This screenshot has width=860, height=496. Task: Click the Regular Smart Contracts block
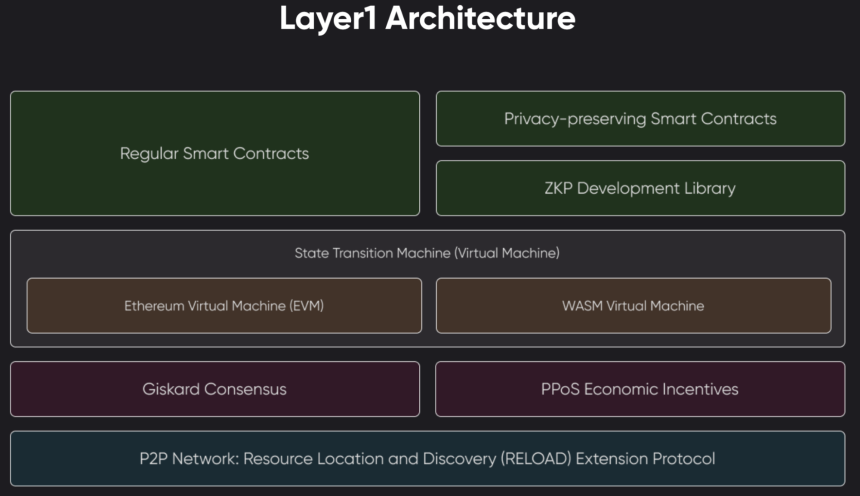point(215,153)
